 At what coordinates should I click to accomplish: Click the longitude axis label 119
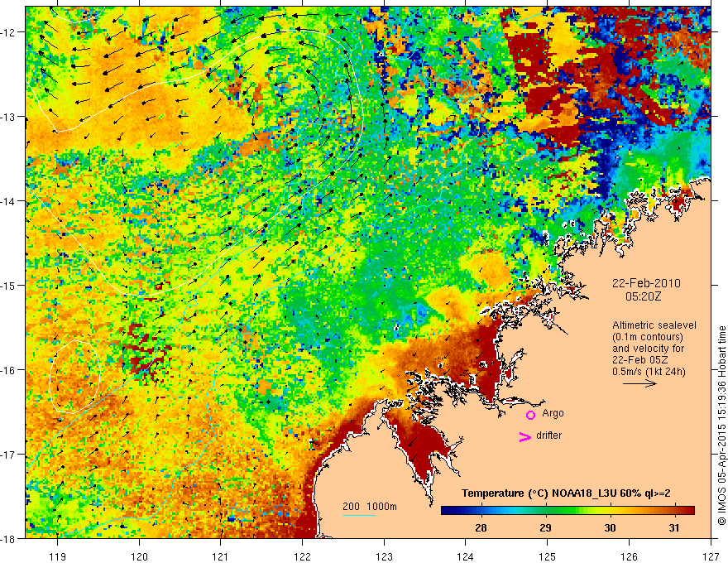pos(58,556)
